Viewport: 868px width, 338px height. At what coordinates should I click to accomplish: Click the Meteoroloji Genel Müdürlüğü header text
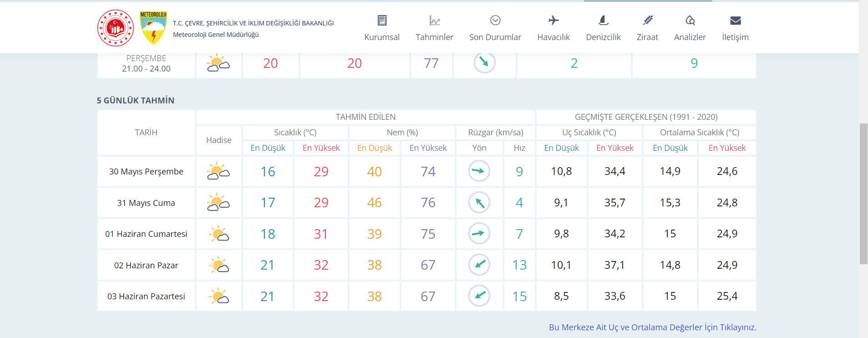[x=216, y=35]
